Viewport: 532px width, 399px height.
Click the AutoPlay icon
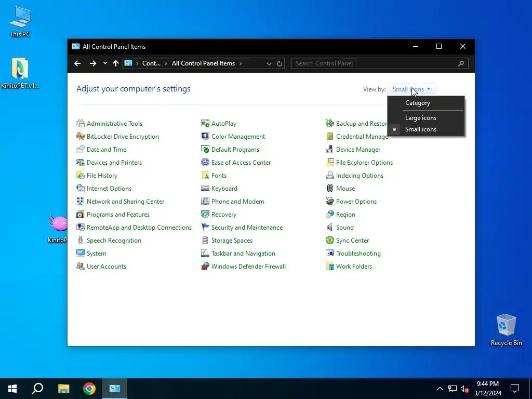[x=205, y=124]
